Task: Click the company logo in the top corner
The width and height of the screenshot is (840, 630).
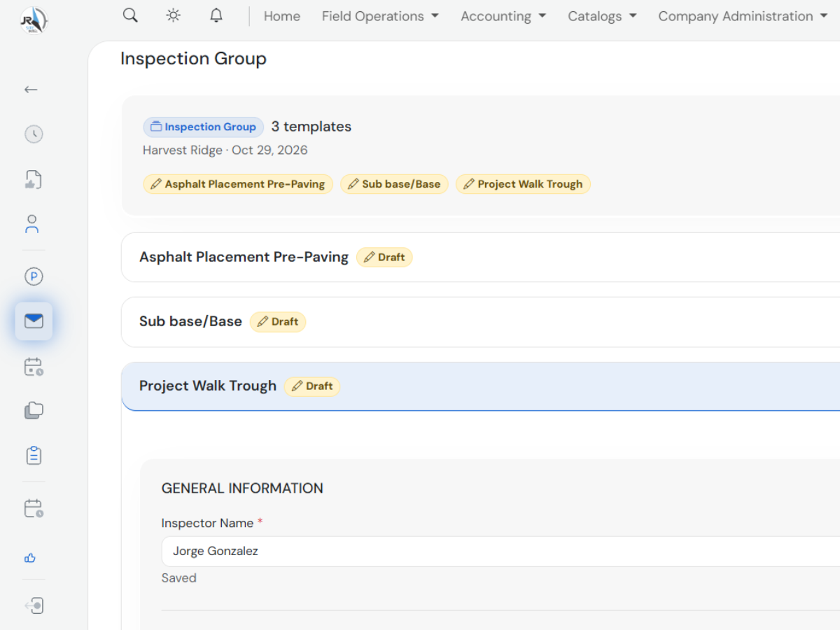Action: pyautogui.click(x=34, y=20)
